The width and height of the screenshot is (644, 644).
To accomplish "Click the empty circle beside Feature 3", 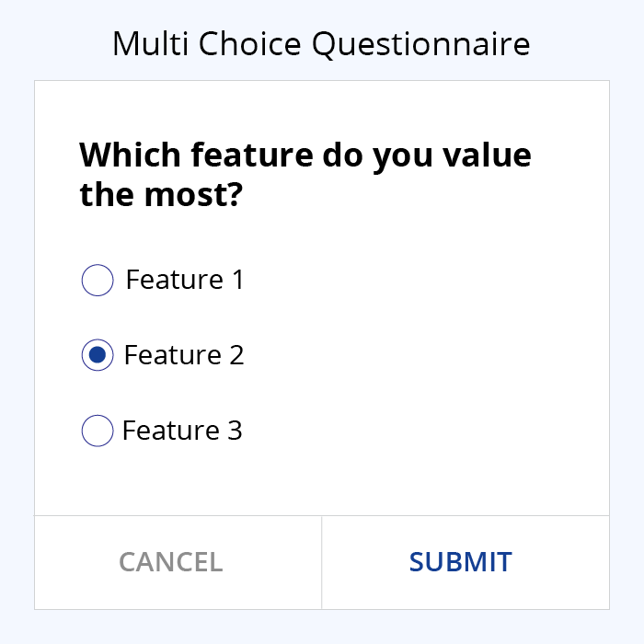I will [x=98, y=431].
